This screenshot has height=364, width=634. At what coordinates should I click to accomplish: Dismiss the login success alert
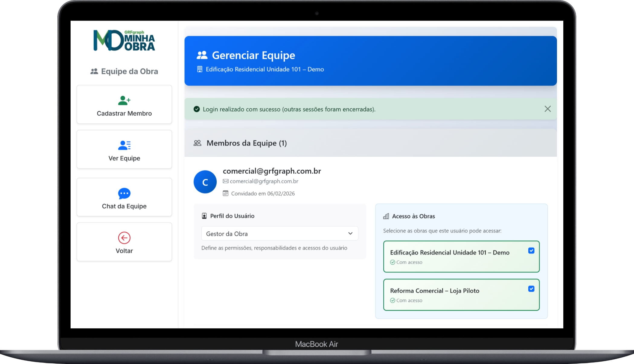(547, 109)
